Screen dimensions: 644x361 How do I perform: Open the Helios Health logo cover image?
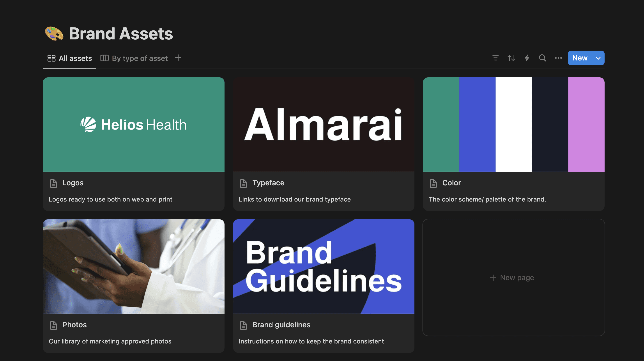pos(134,124)
